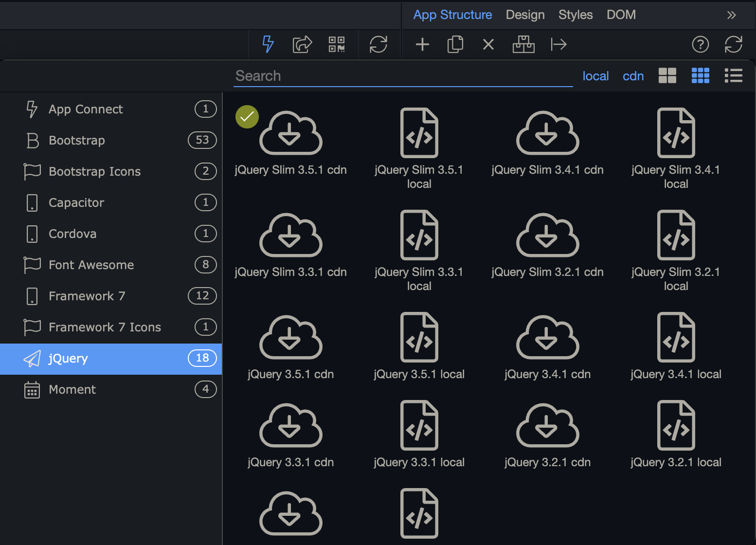The width and height of the screenshot is (756, 545).
Task: Open the Styles tab
Action: 575,15
